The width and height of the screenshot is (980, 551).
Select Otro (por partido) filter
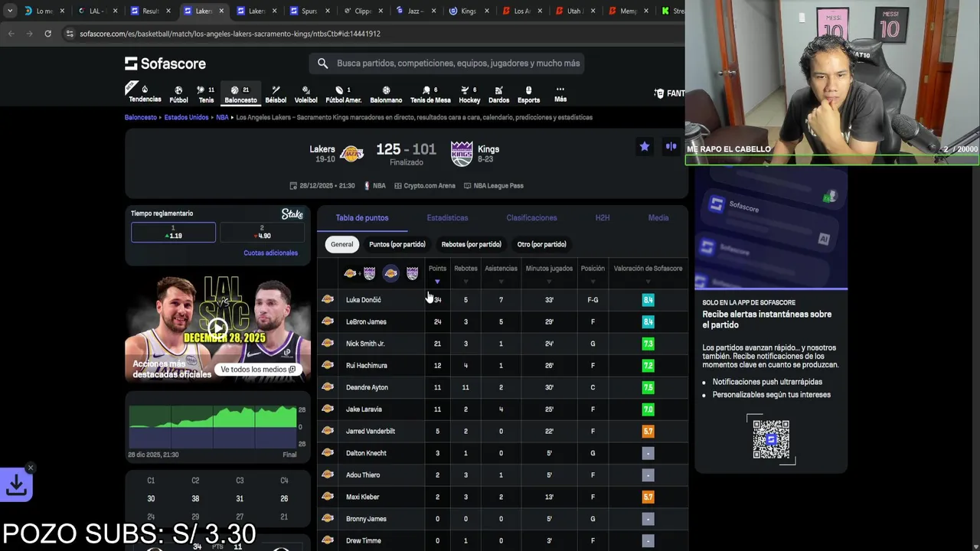pyautogui.click(x=541, y=244)
